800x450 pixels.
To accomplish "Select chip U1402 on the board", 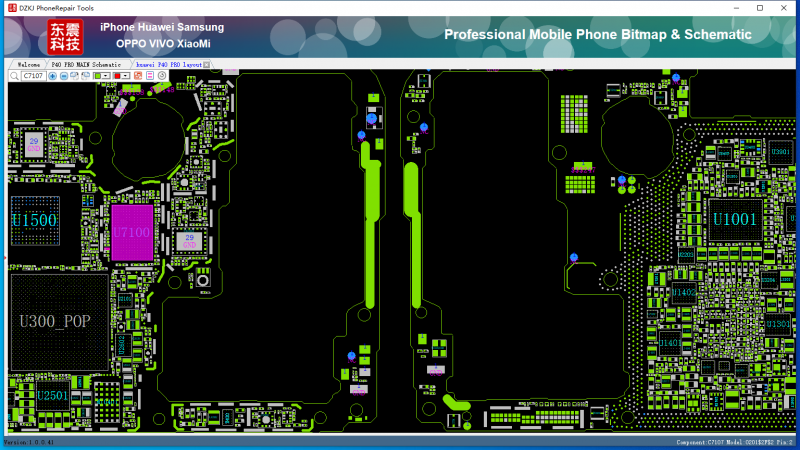I will click(684, 292).
